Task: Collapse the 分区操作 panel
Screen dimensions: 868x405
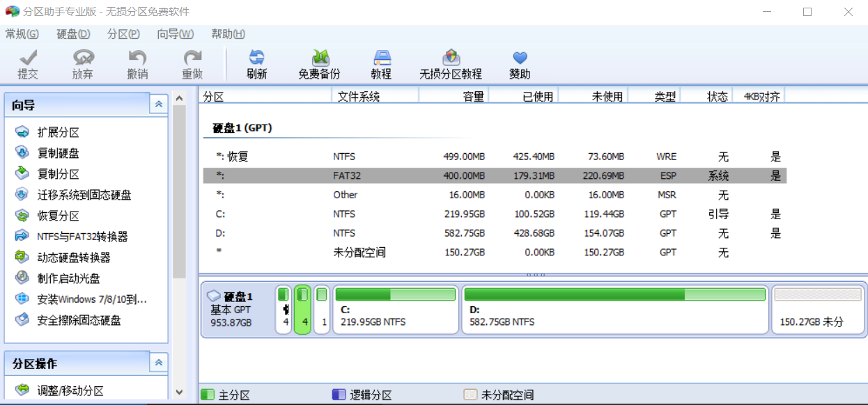Action: pos(159,363)
